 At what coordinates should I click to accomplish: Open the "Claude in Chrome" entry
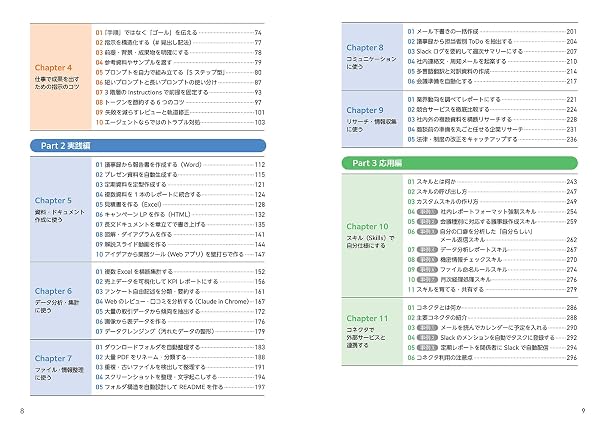tap(180, 302)
